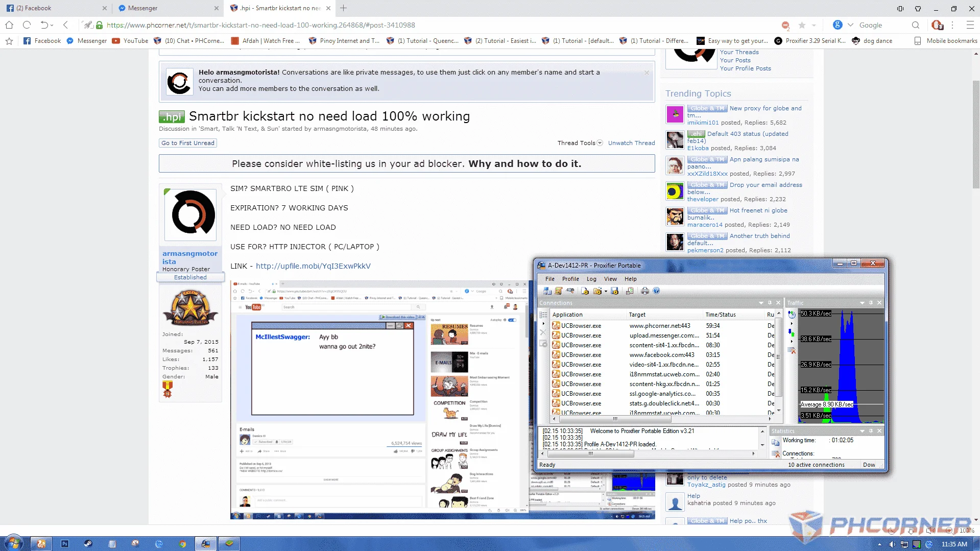Expand search engine selector chevron
Viewport: 980px width, 551px height.
click(850, 25)
